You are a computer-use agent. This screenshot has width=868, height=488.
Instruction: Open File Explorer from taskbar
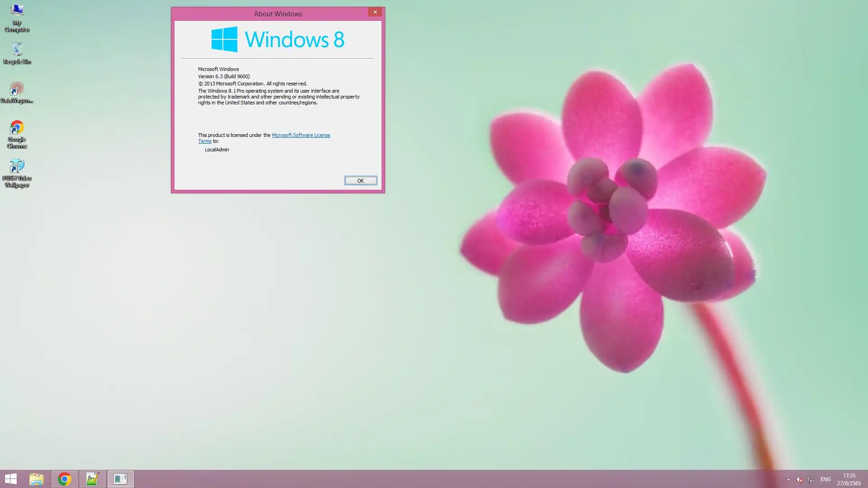pos(37,479)
